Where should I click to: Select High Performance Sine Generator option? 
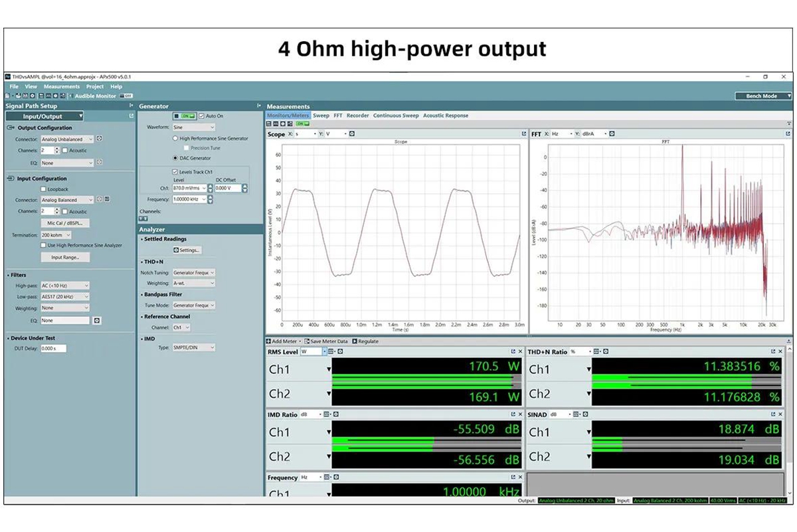coord(176,139)
